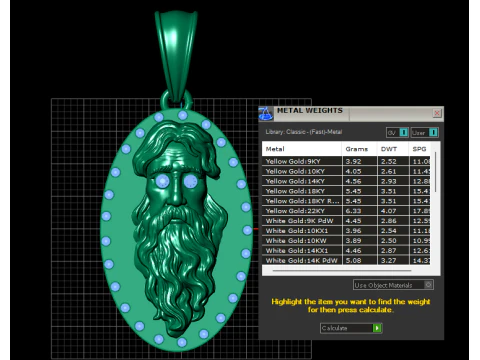Click the Metal Weights scale icon
Image resolution: width=480 pixels, height=360 pixels.
pyautogui.click(x=266, y=114)
